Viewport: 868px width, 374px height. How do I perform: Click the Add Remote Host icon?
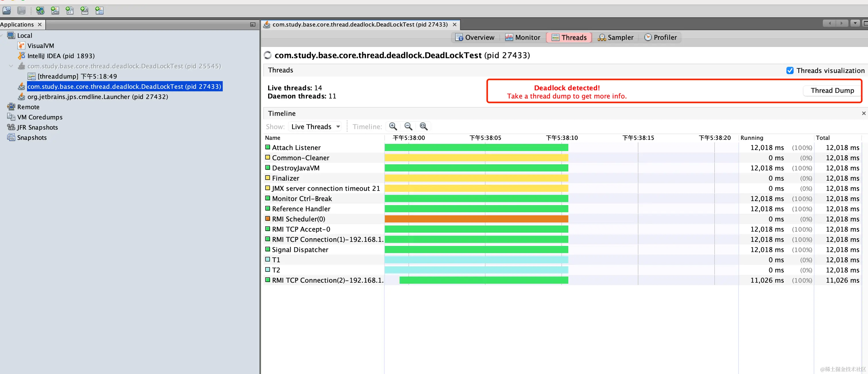(x=40, y=10)
